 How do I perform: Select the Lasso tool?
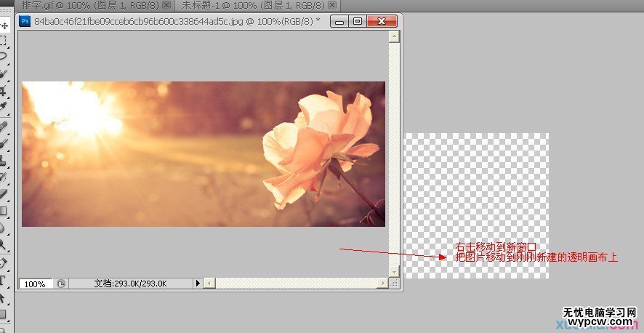[4, 55]
